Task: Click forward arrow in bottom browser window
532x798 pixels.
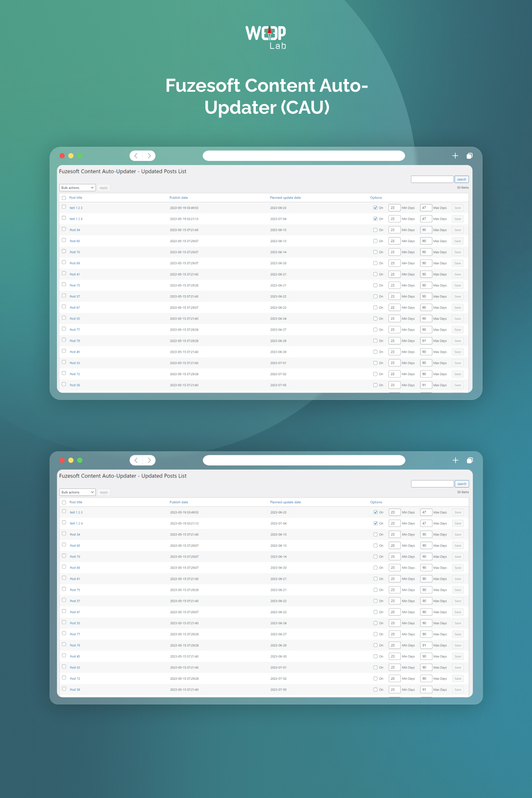Action: coord(149,460)
